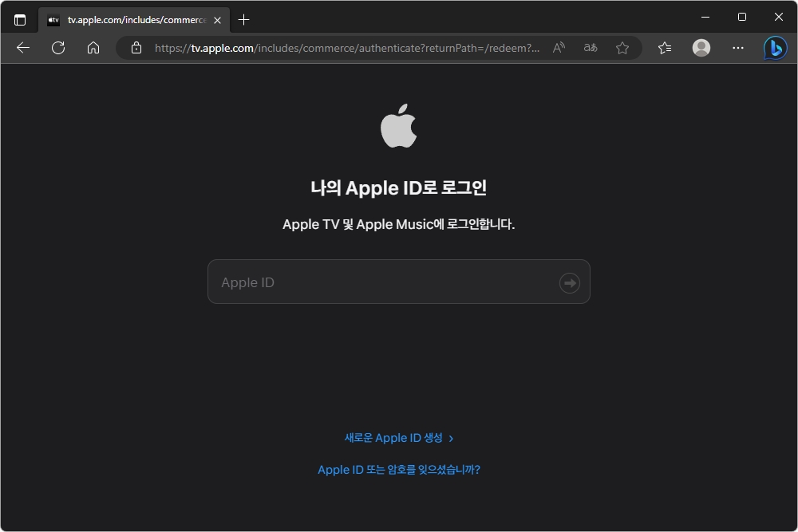This screenshot has width=798, height=532.
Task: Turn on Read aloud
Action: point(559,48)
